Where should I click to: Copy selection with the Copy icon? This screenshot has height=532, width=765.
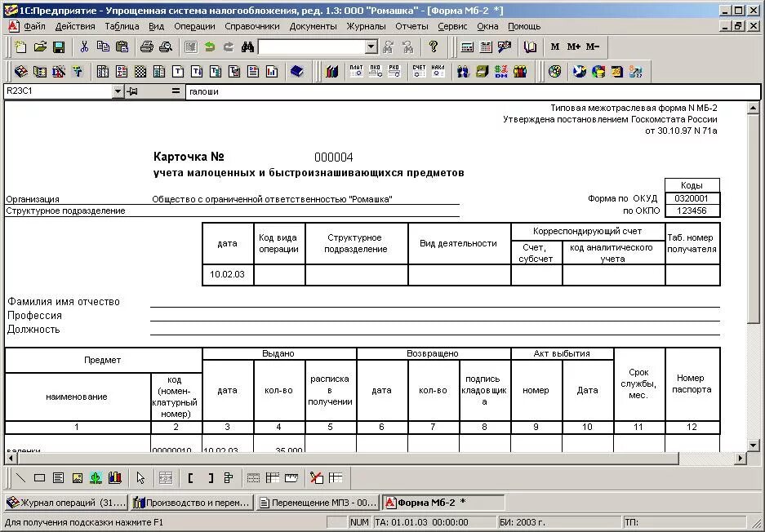pos(103,47)
